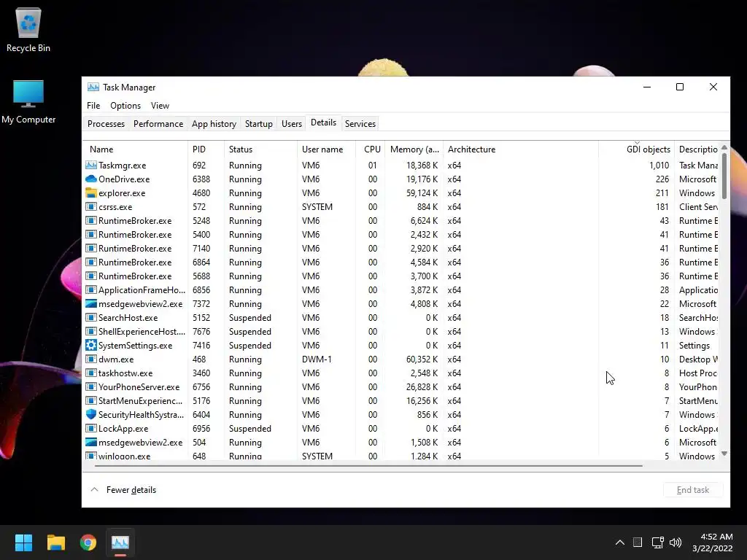The image size is (747, 560).
Task: Select the RuntimeBroker.exe row with PID 7140
Action: (401, 248)
